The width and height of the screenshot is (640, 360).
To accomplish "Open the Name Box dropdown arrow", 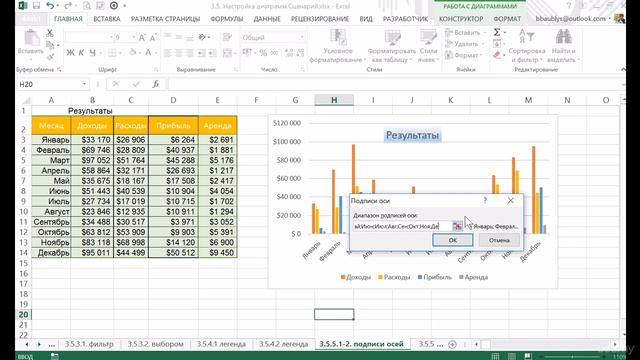I will pyautogui.click(x=84, y=84).
